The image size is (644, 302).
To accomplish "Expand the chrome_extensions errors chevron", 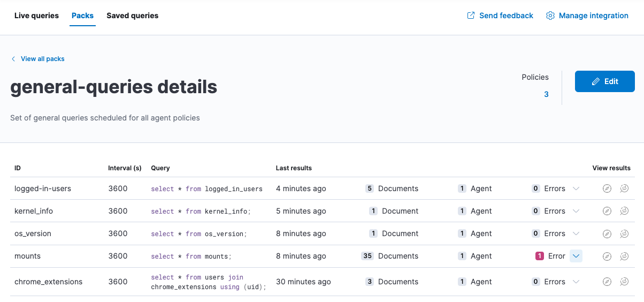I will 576,282.
